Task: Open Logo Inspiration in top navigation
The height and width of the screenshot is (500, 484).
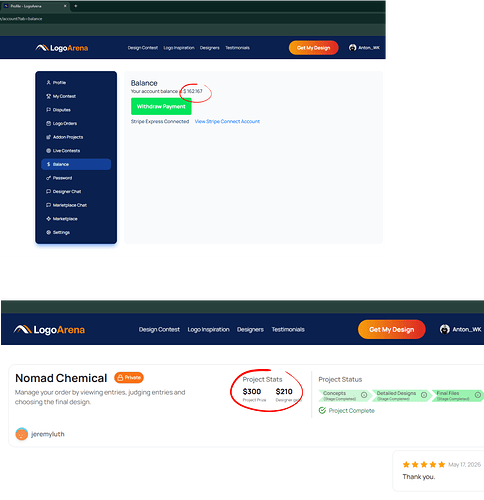Action: tap(179, 48)
